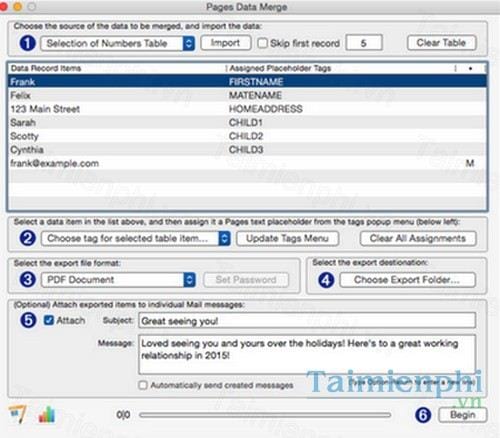Image resolution: width=500 pixels, height=438 pixels.
Task: Click the Subject field with Great seeing you!
Action: click(307, 321)
